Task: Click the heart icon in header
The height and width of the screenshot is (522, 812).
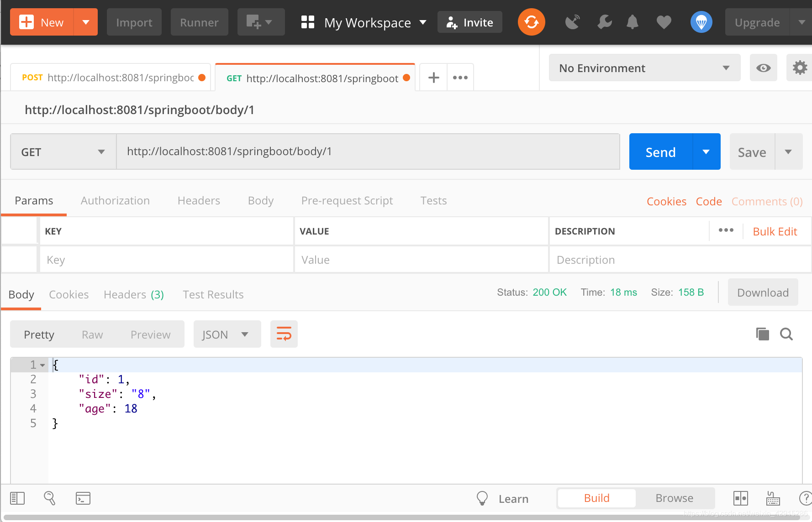Action: (x=664, y=22)
